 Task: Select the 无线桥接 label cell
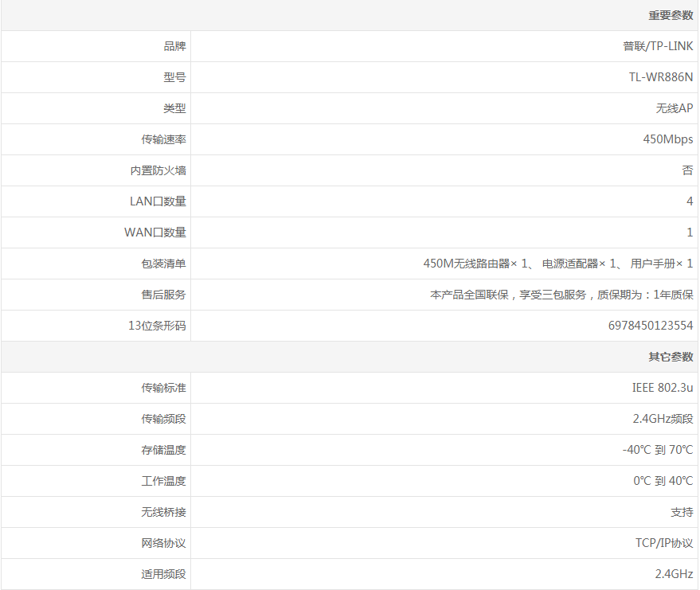click(96, 512)
